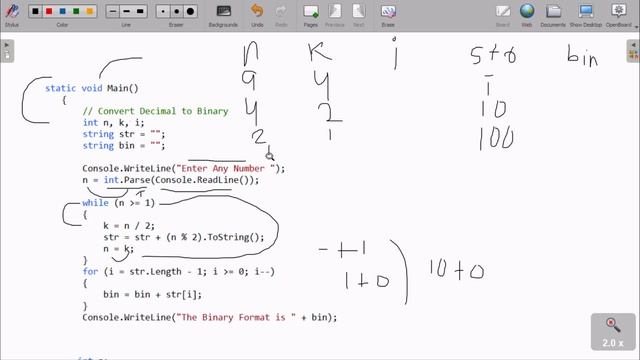Select the medium eraser size

177,11
